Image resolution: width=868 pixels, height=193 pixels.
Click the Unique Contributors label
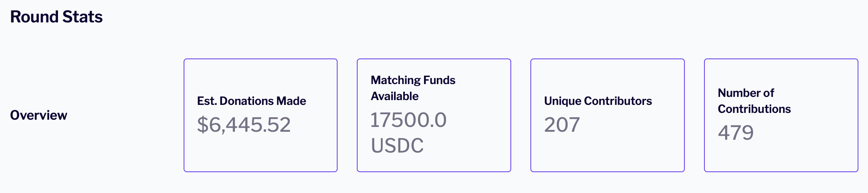[x=598, y=101]
